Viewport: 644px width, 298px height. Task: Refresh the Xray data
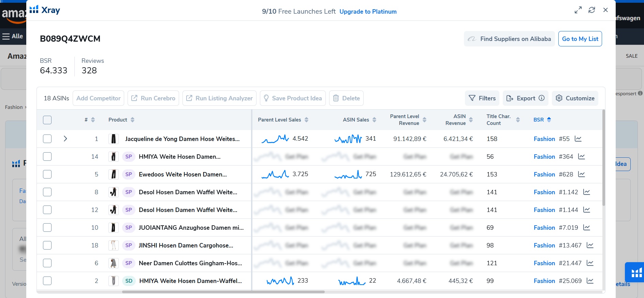(592, 10)
